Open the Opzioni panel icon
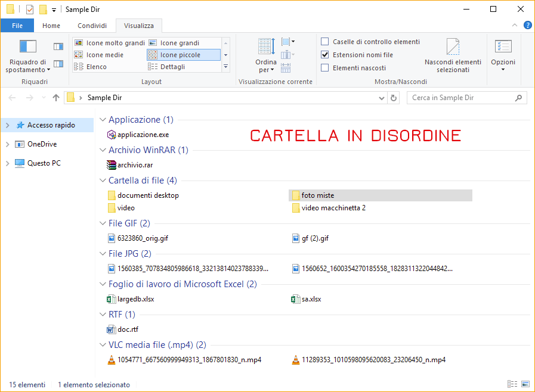The height and width of the screenshot is (392, 535). (x=503, y=47)
